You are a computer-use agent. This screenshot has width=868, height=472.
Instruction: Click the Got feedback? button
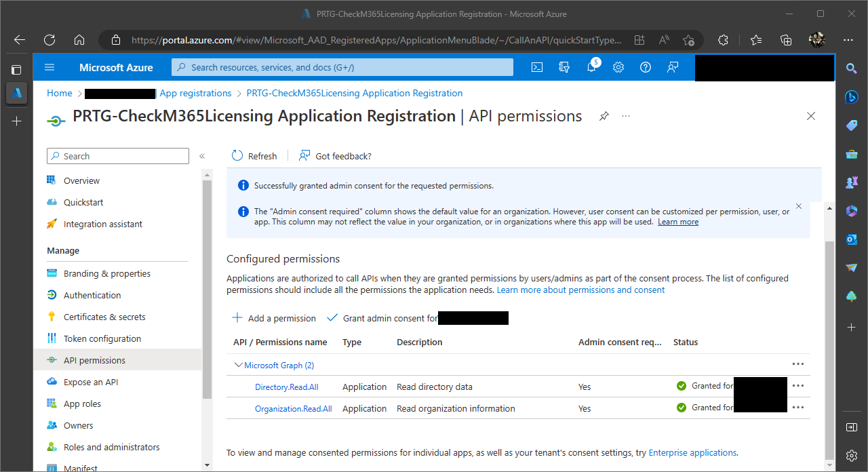coord(336,156)
